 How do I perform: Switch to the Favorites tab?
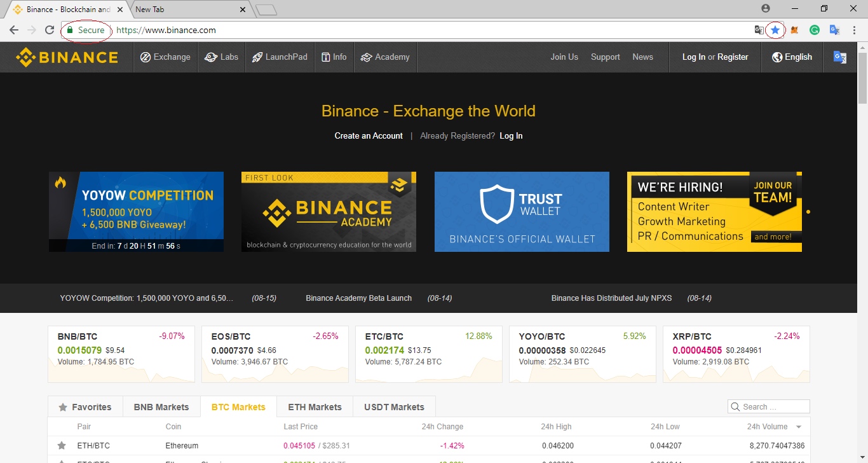coord(85,407)
